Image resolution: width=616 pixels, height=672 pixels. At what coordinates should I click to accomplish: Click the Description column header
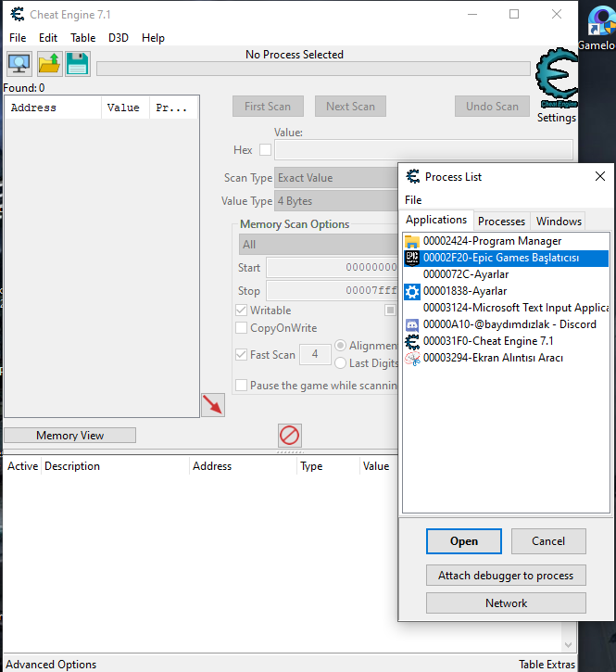115,466
